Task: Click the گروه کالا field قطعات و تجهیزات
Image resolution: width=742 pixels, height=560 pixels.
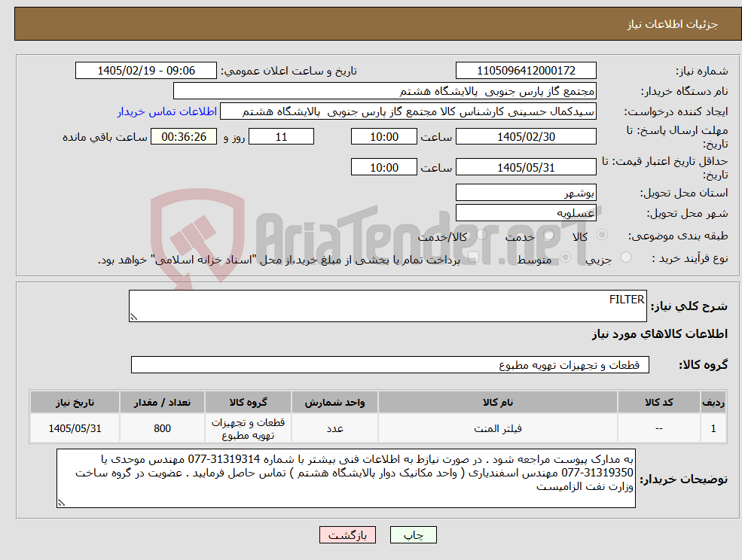Action: [390, 364]
